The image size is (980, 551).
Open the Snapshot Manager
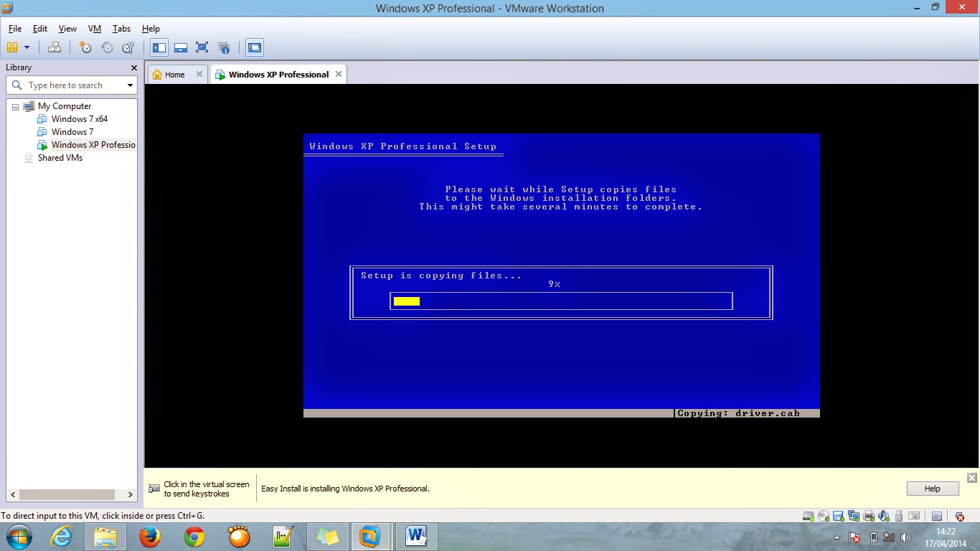(128, 47)
